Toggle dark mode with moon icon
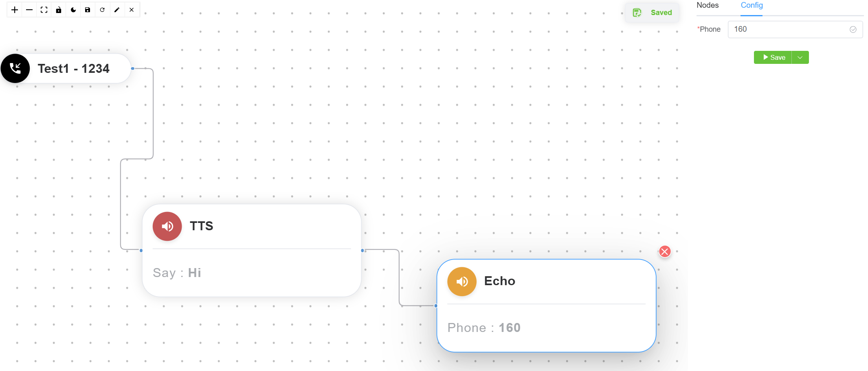The height and width of the screenshot is (371, 868). (x=73, y=10)
